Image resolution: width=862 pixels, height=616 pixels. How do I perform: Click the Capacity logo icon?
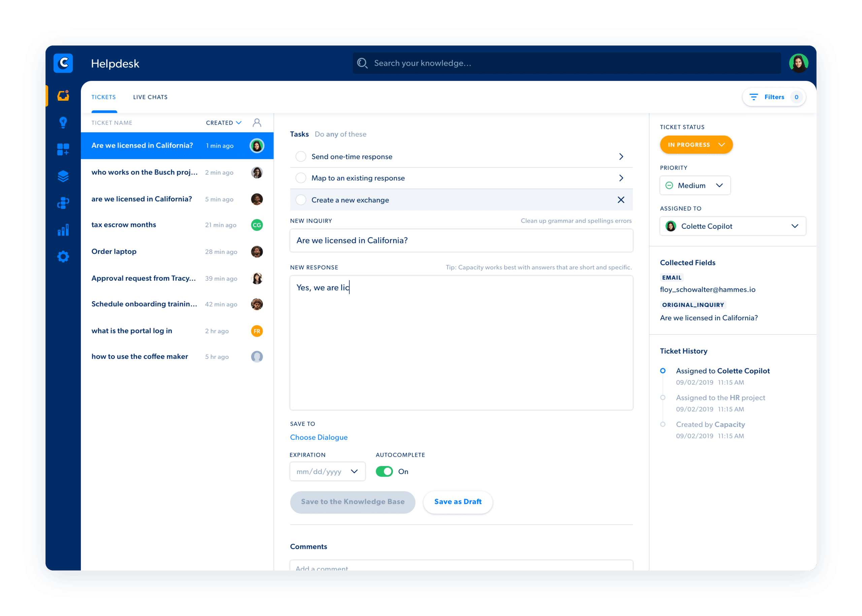(63, 63)
